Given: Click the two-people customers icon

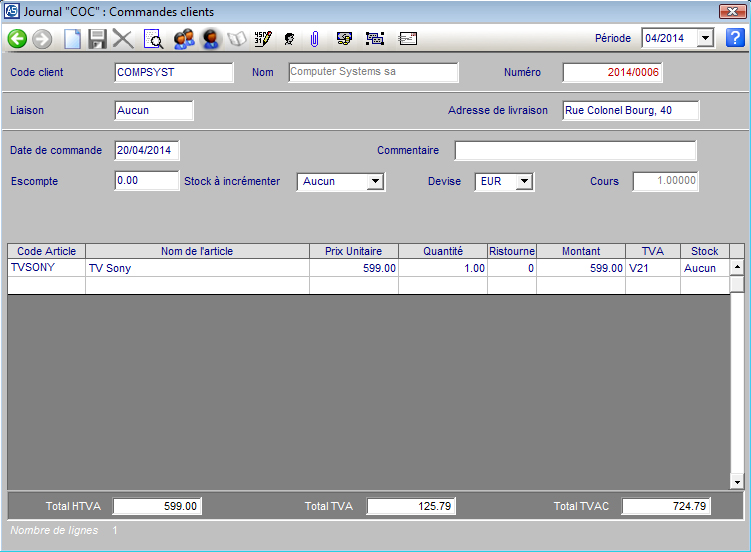Looking at the screenshot, I should (x=183, y=39).
